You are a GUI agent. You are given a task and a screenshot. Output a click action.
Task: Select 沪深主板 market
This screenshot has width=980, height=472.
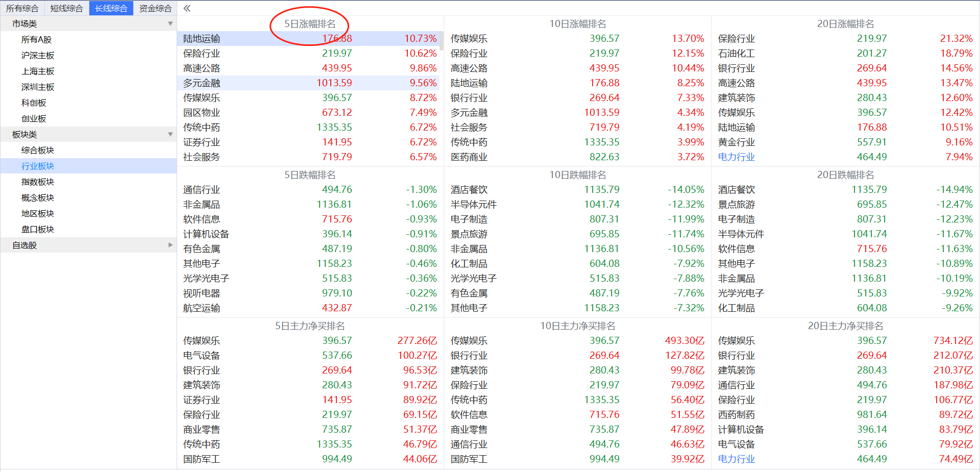click(x=38, y=55)
